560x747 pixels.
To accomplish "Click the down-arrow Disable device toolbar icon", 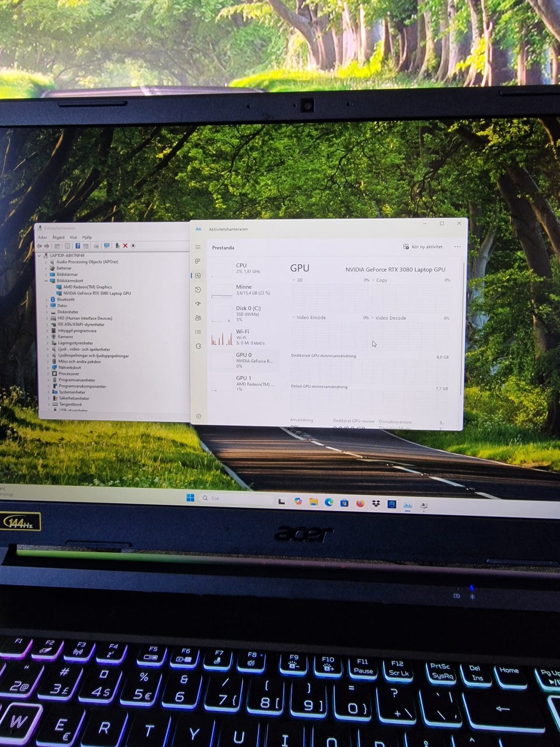I will coord(133,246).
